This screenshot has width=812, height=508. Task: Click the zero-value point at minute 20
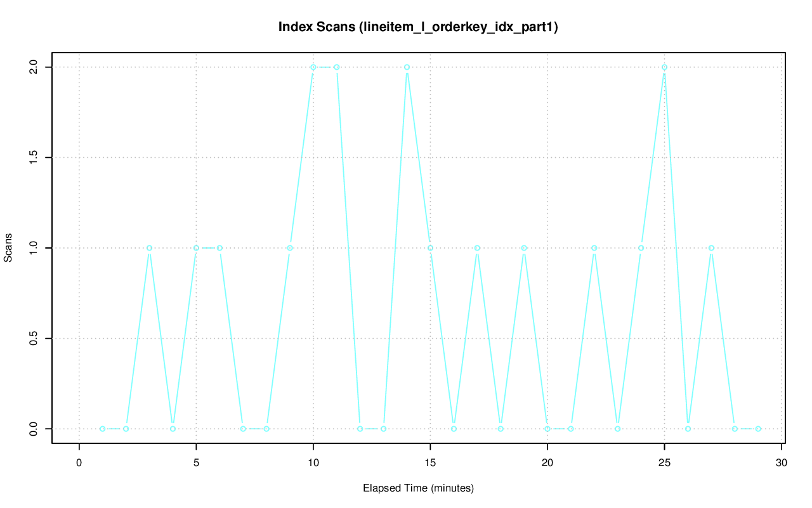point(547,429)
